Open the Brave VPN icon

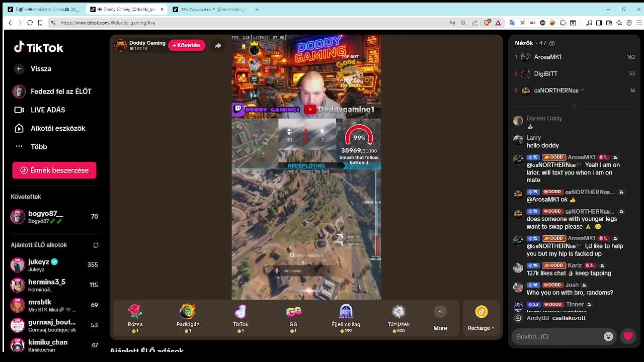click(629, 23)
